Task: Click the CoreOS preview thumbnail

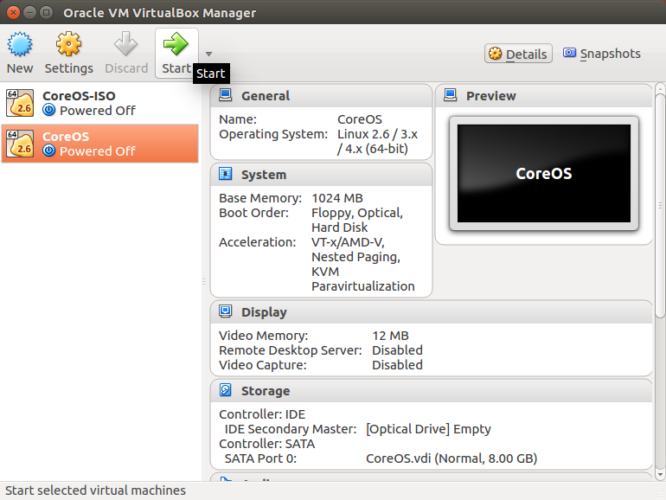Action: point(544,173)
